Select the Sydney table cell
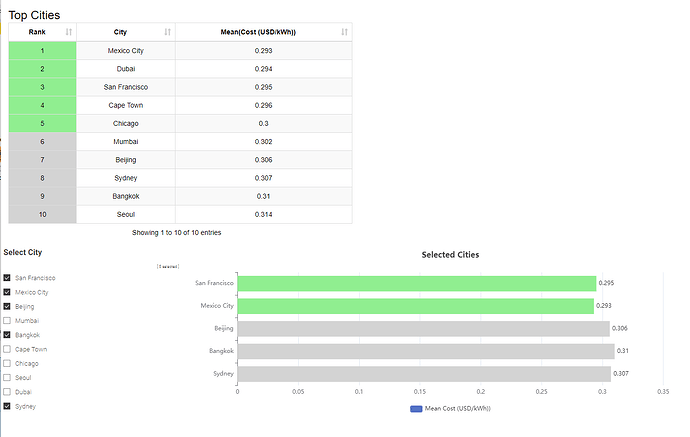 pyautogui.click(x=126, y=178)
